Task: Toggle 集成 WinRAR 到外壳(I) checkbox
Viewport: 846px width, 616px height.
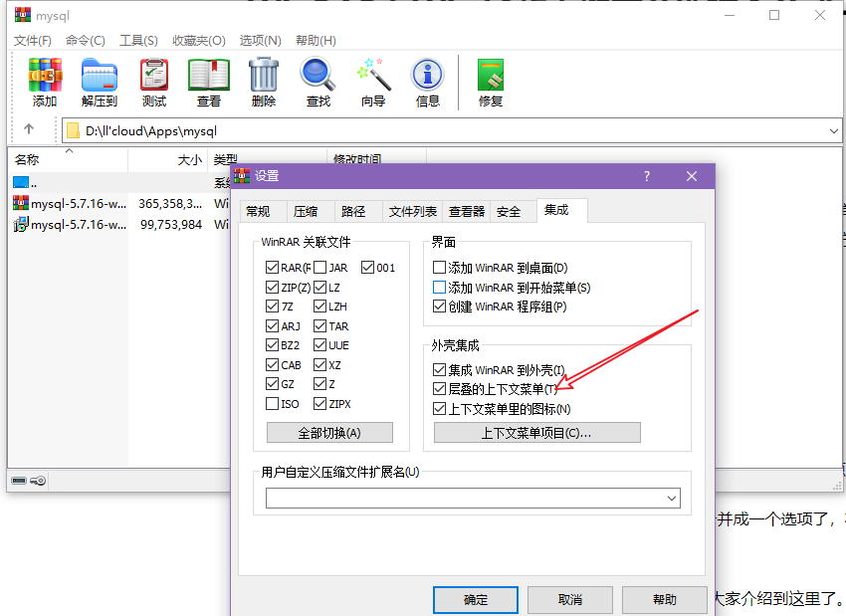Action: tap(439, 370)
